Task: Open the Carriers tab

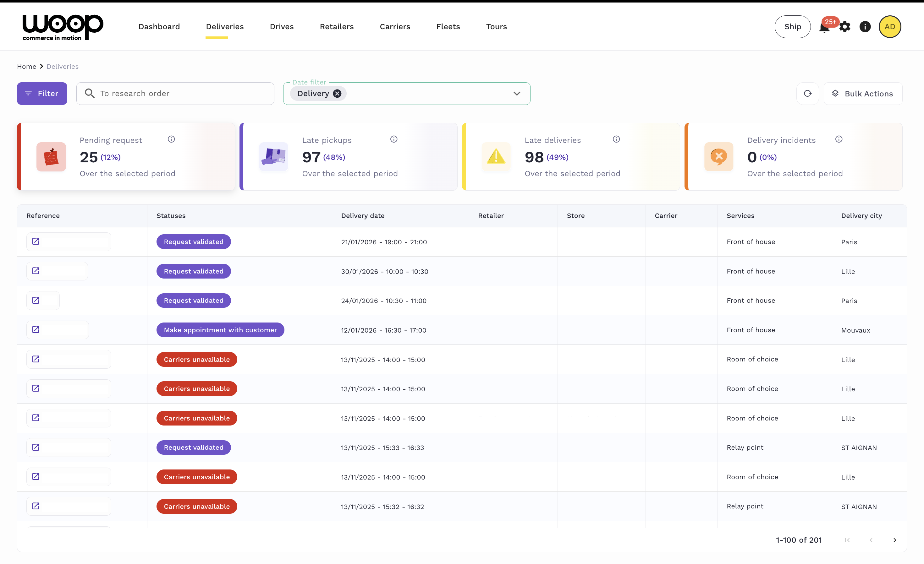Action: [x=394, y=27]
